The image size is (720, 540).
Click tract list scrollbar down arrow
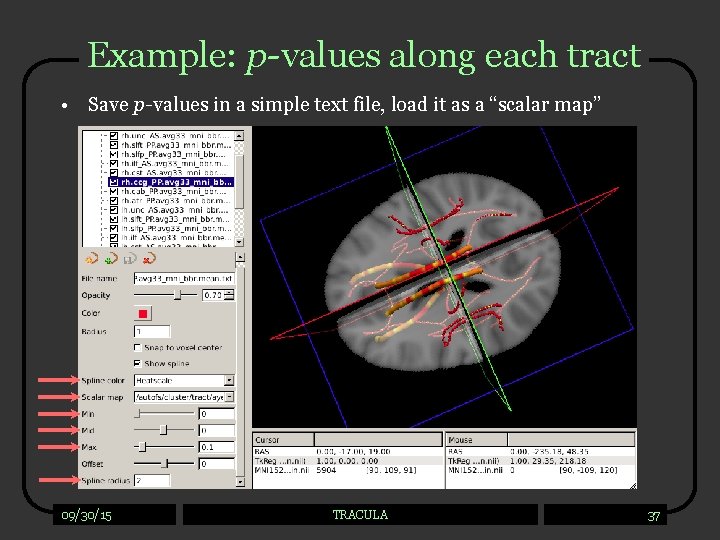[239, 242]
